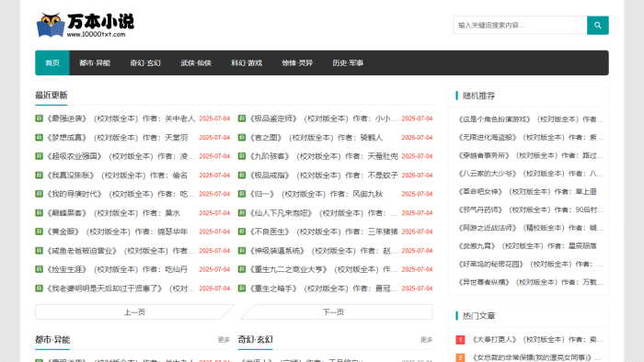Open the novel 《不良医生》 by 三羊猪猪
The image size is (644, 362).
tap(323, 232)
